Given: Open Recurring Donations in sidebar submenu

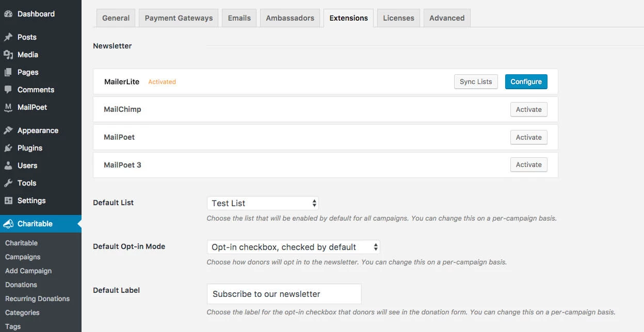Looking at the screenshot, I should (x=37, y=298).
